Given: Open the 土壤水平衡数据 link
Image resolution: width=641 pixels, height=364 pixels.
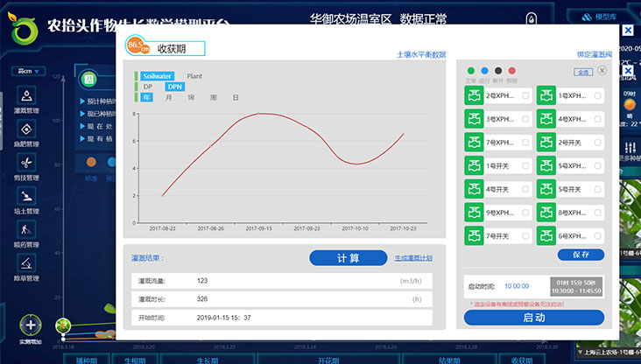Looking at the screenshot, I should pos(421,54).
